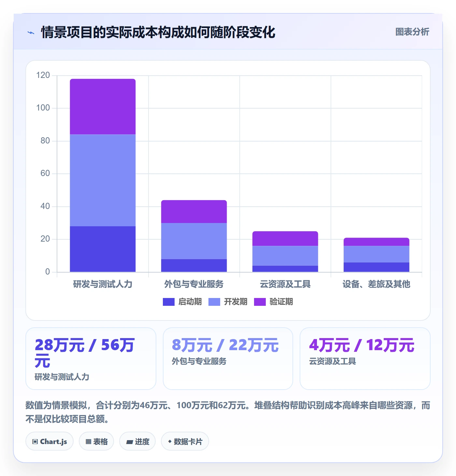The height and width of the screenshot is (476, 456).
Task: Click the 外包与专业服务 启动期 bar segment
Action: [x=194, y=265]
